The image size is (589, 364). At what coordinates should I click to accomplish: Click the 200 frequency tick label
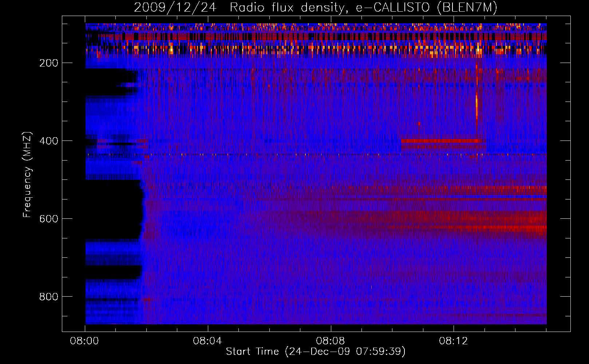(x=49, y=63)
